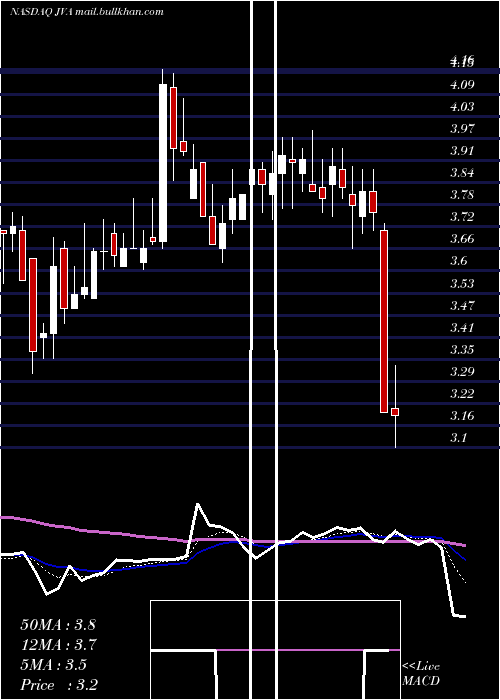
Task: Click the 3.78 price axis label
Action: [462, 195]
